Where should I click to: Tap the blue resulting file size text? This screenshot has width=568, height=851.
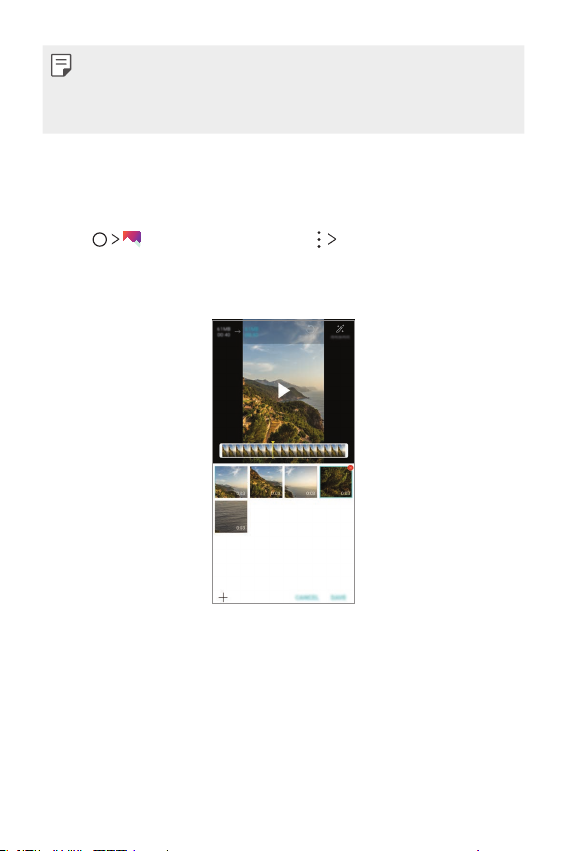[x=252, y=332]
